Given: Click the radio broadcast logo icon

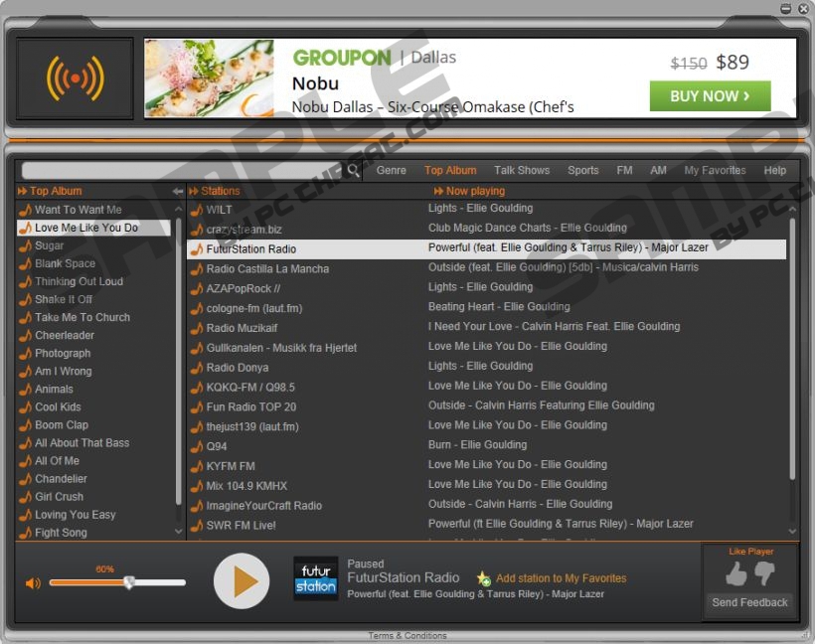Looking at the screenshot, I should pos(75,78).
